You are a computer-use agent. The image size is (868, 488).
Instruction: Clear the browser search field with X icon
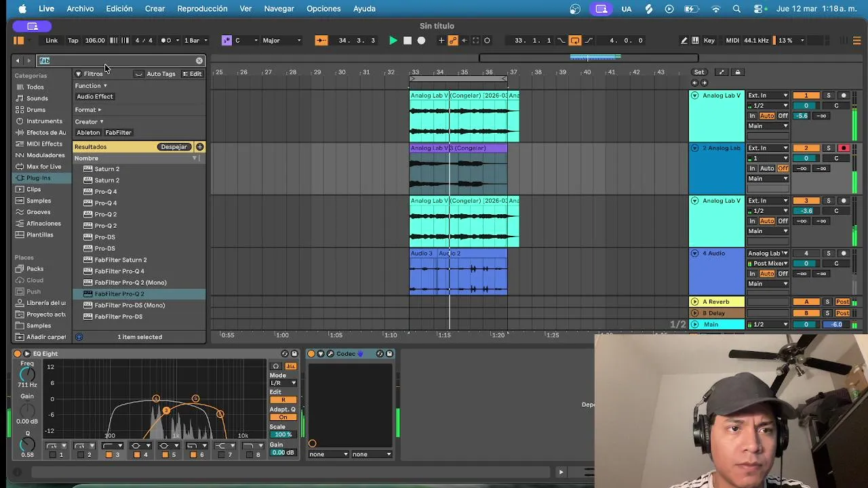point(199,61)
